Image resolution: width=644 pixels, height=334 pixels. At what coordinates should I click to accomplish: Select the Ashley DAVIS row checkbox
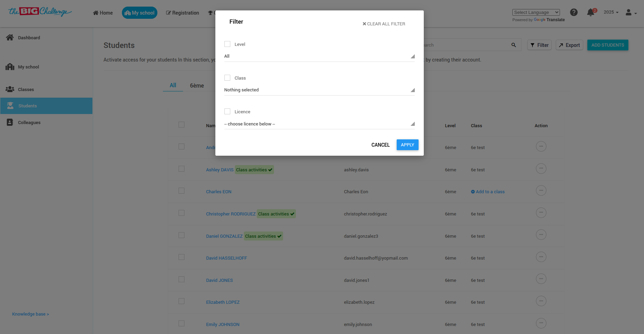(181, 169)
